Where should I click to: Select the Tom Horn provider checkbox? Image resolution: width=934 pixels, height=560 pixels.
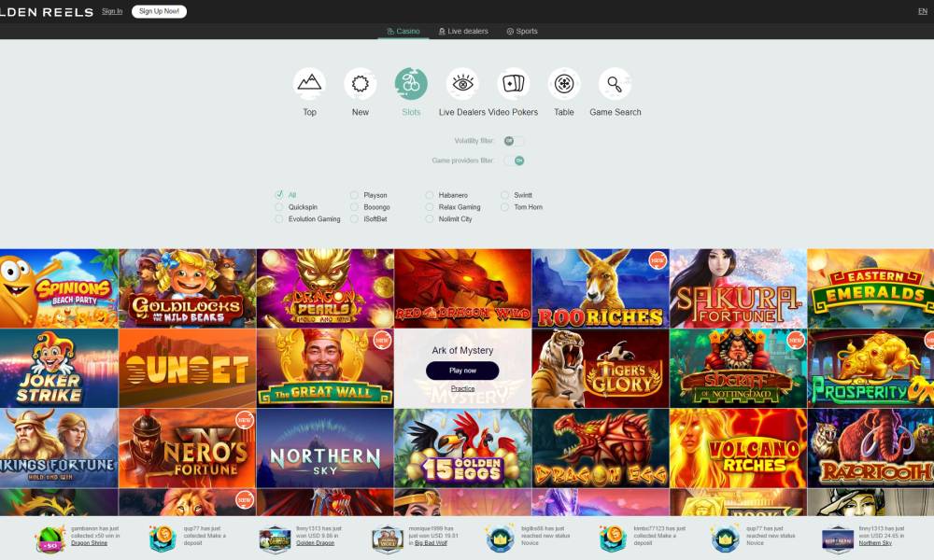[x=504, y=207]
